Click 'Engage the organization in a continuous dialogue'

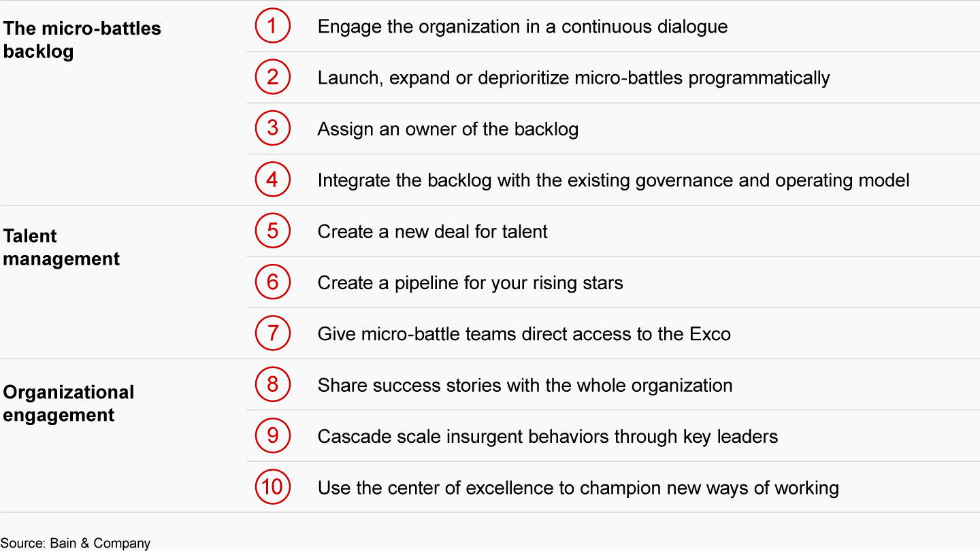point(522,27)
